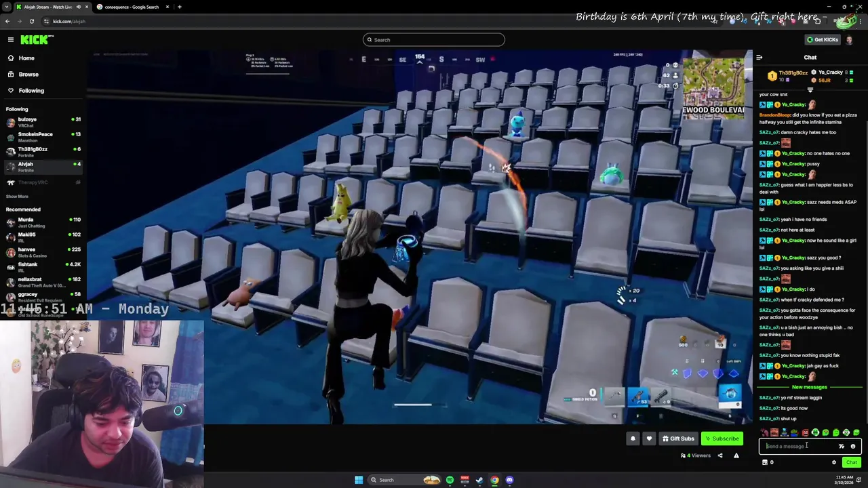Jump to New messages in chat
The height and width of the screenshot is (488, 868).
coord(810,387)
